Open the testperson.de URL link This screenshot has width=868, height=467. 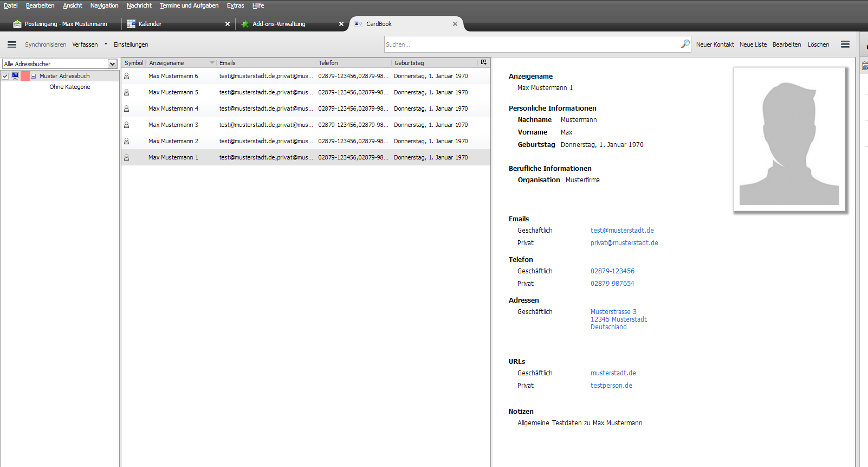[611, 386]
